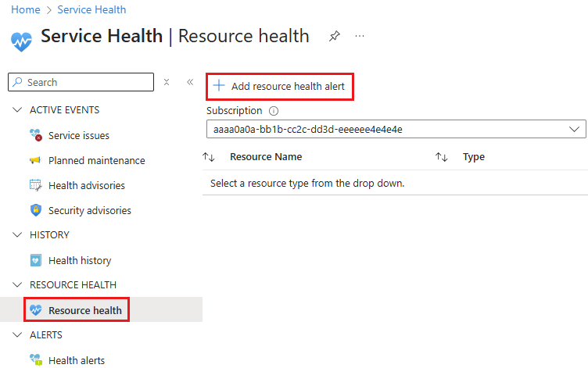
Task: Click the ACTIVE EVENTS heading text
Action: (64, 110)
